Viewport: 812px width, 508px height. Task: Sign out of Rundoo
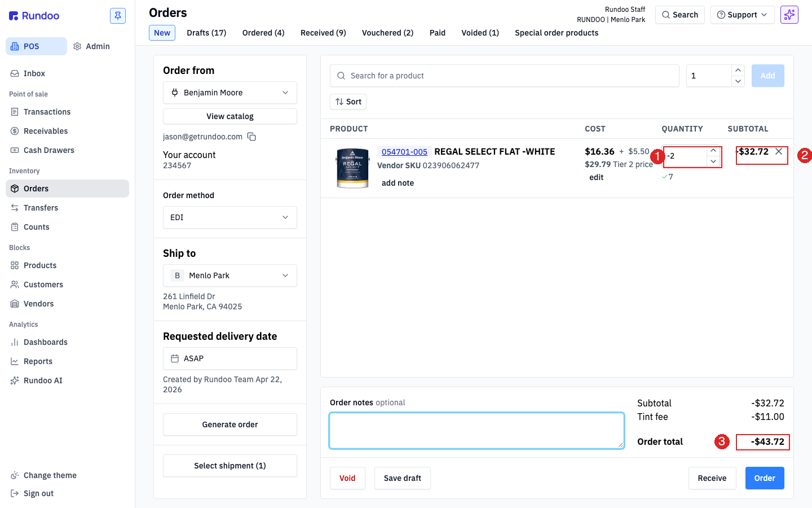click(x=68, y=493)
